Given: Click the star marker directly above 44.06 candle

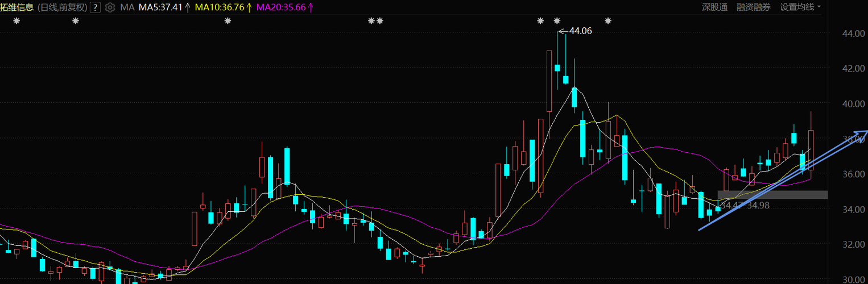Looking at the screenshot, I should click(557, 21).
